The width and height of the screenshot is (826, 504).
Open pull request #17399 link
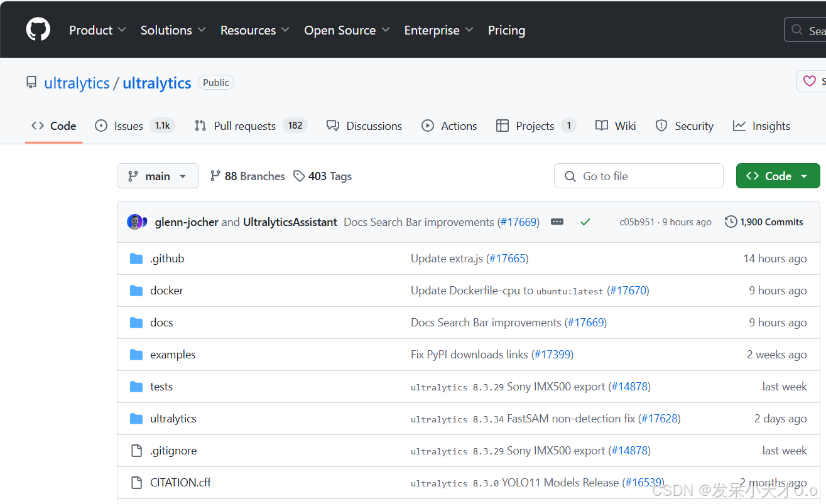pyautogui.click(x=552, y=355)
